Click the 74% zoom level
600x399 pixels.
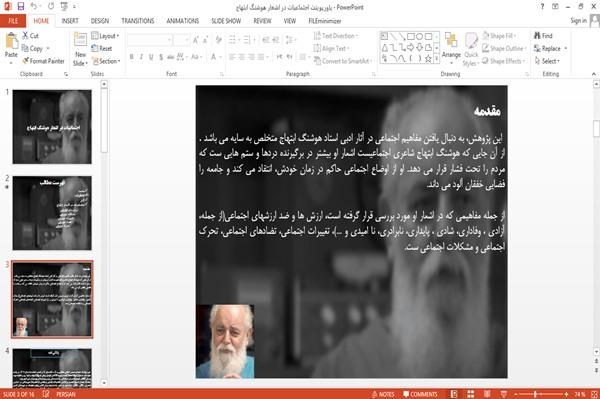tap(580, 394)
